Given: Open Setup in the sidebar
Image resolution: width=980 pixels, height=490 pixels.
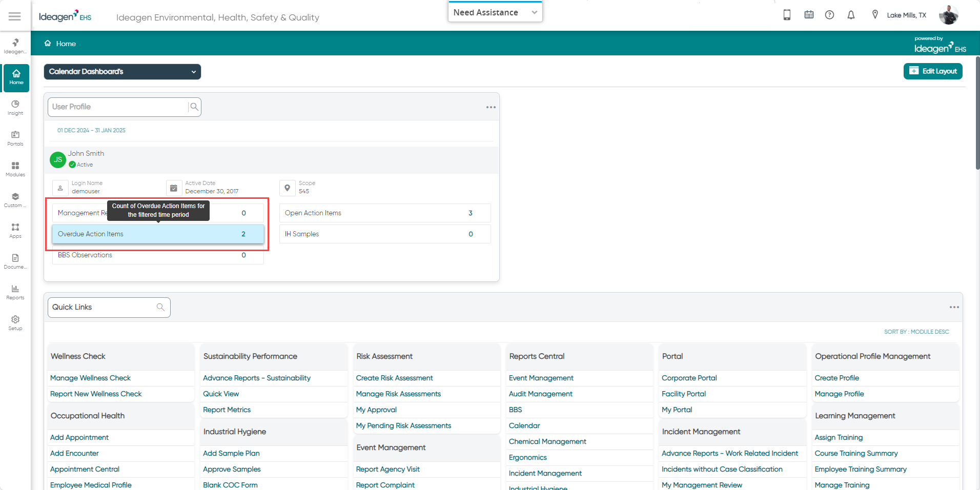Looking at the screenshot, I should pyautogui.click(x=15, y=323).
